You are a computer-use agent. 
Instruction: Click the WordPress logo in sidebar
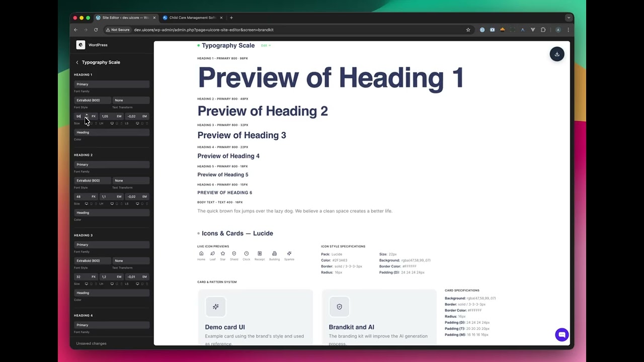click(x=80, y=45)
